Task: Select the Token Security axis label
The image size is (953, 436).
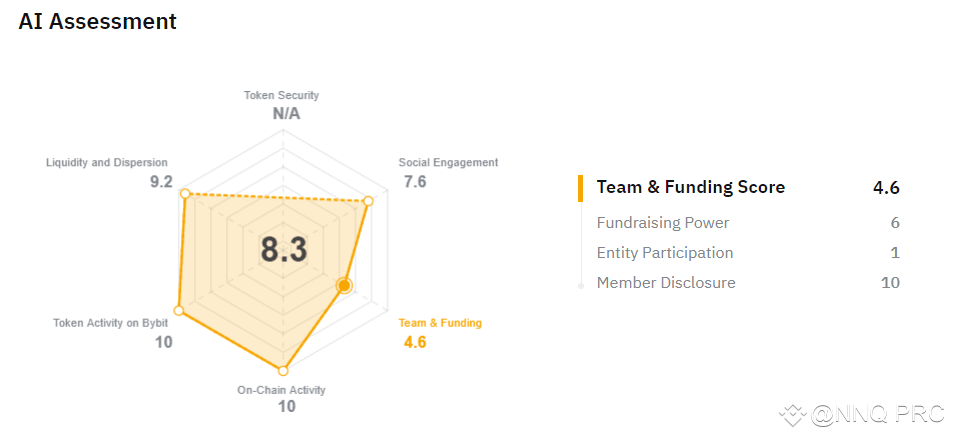Action: [x=281, y=95]
